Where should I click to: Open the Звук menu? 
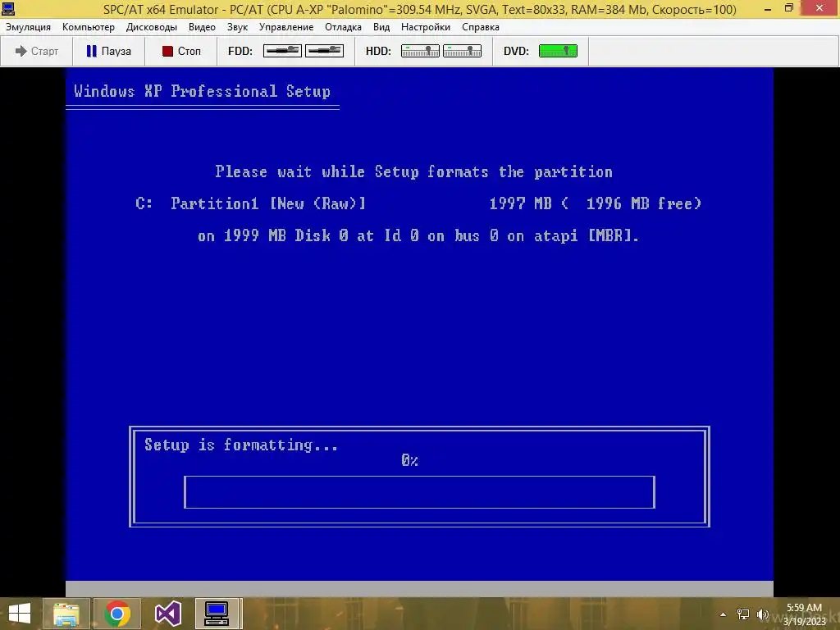pyautogui.click(x=237, y=27)
